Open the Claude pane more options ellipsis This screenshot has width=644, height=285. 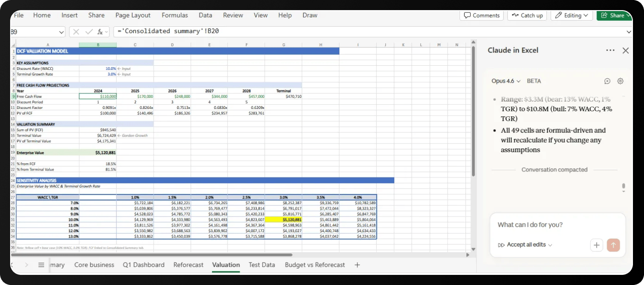610,50
